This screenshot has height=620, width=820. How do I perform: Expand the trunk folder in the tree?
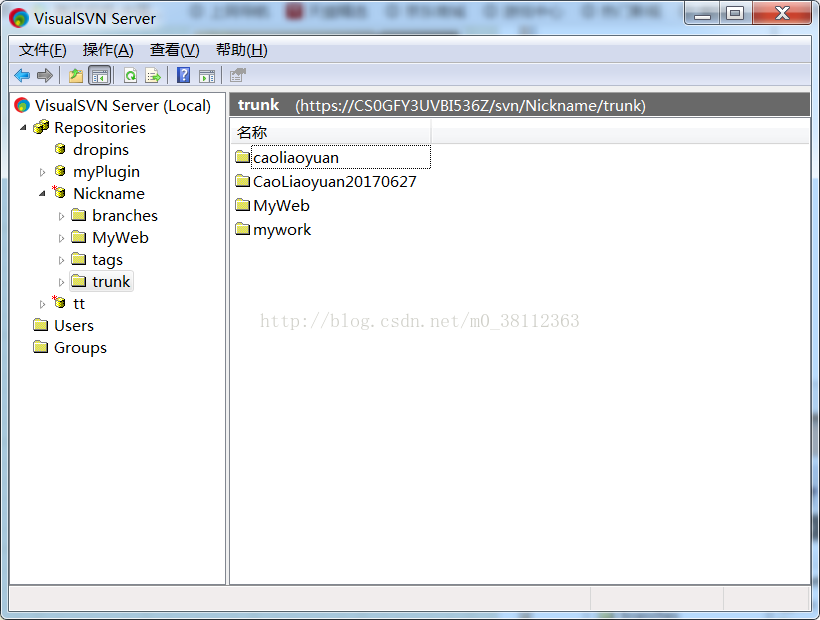point(61,282)
